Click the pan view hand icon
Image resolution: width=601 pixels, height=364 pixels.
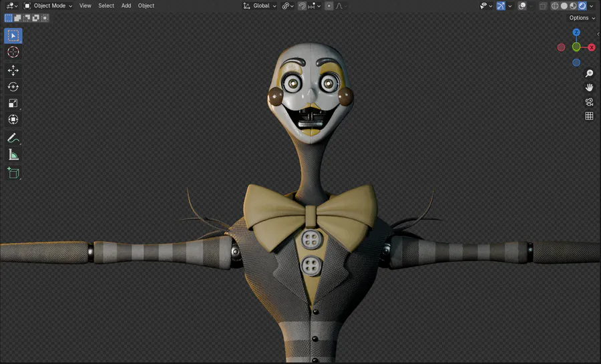coord(589,87)
